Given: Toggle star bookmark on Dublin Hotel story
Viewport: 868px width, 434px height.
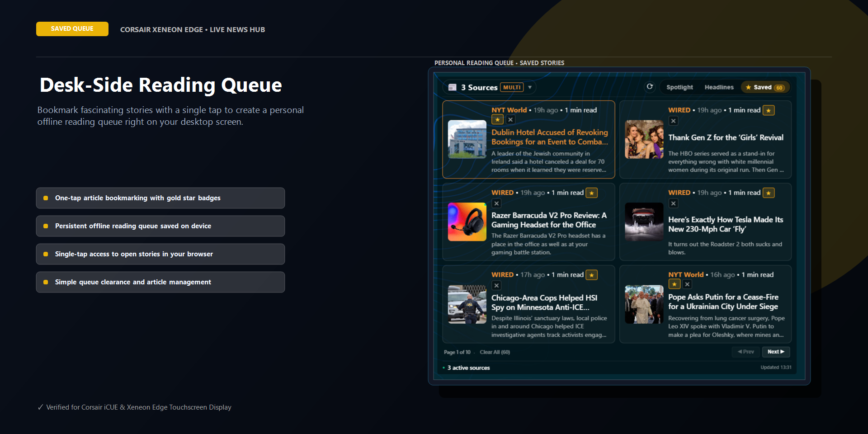Looking at the screenshot, I should point(497,120).
